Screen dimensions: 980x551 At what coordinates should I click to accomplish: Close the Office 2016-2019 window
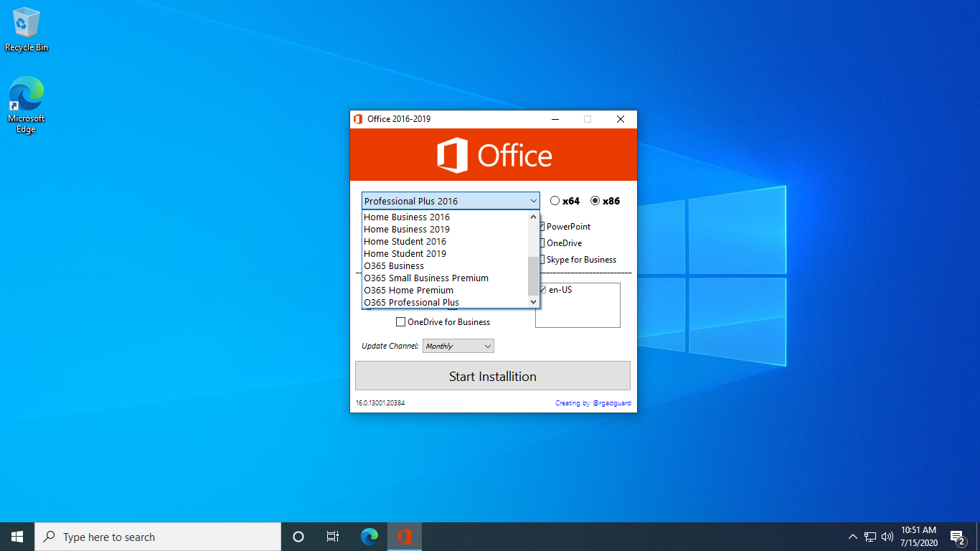(621, 119)
